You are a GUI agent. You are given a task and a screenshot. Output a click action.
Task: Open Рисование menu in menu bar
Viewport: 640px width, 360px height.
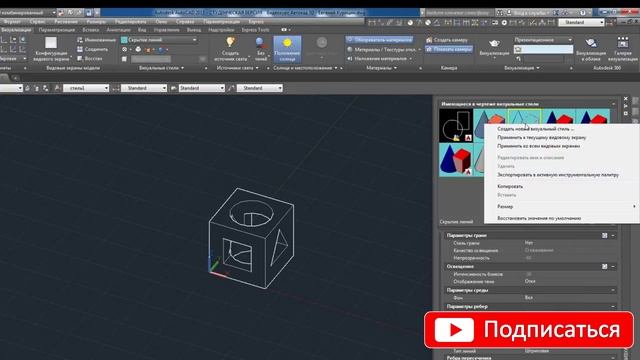coord(66,22)
